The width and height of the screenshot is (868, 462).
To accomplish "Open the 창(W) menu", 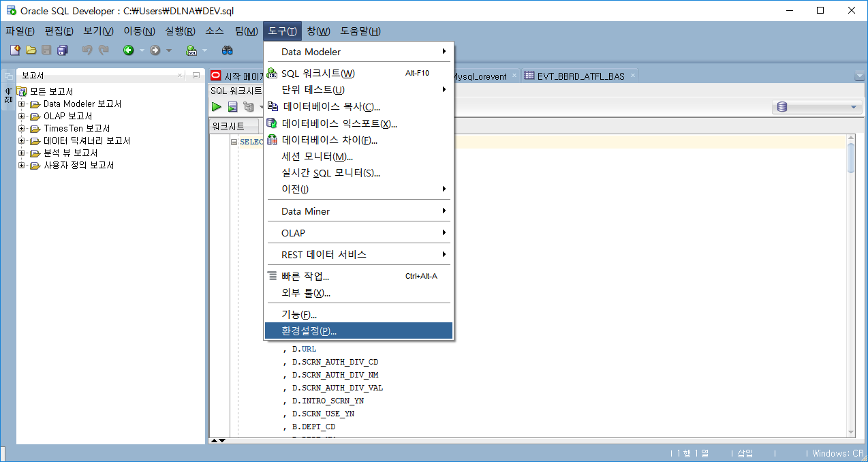I will [318, 31].
